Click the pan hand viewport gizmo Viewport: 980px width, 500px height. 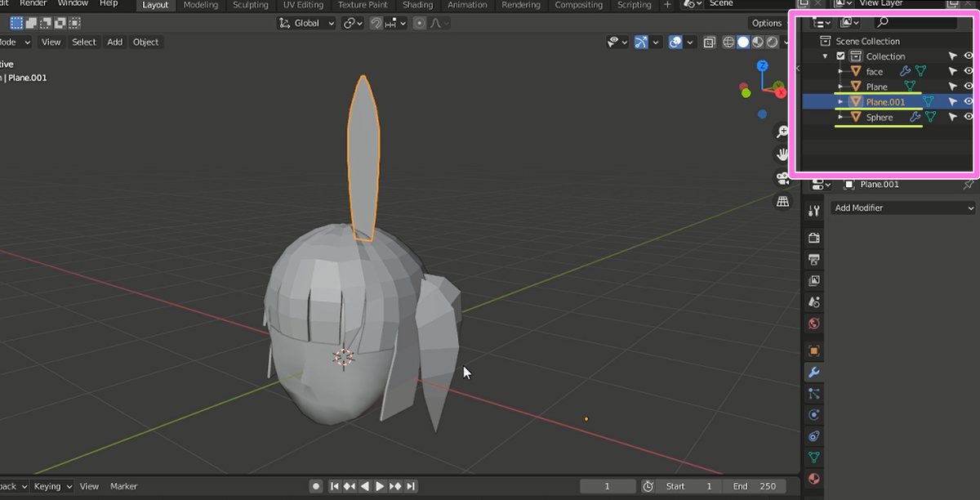pyautogui.click(x=782, y=154)
